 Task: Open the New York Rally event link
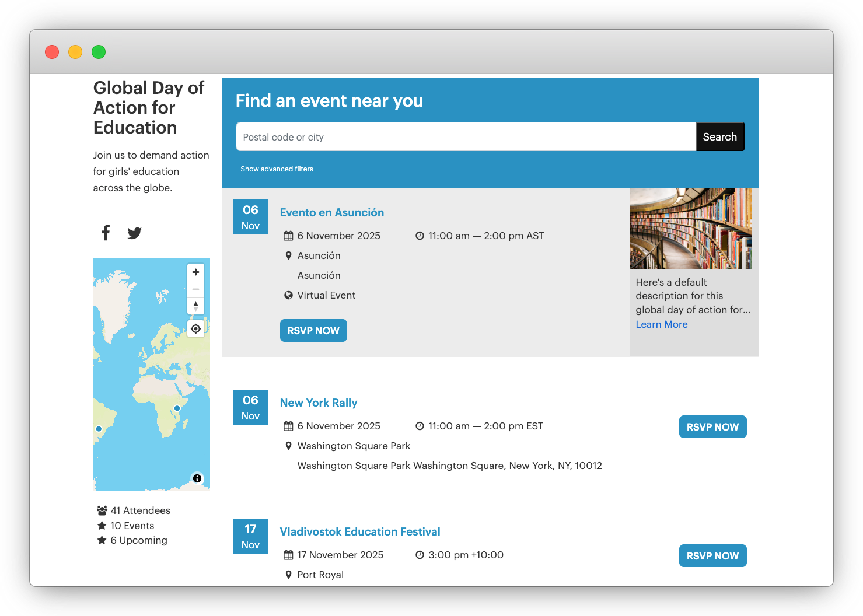pyautogui.click(x=318, y=403)
